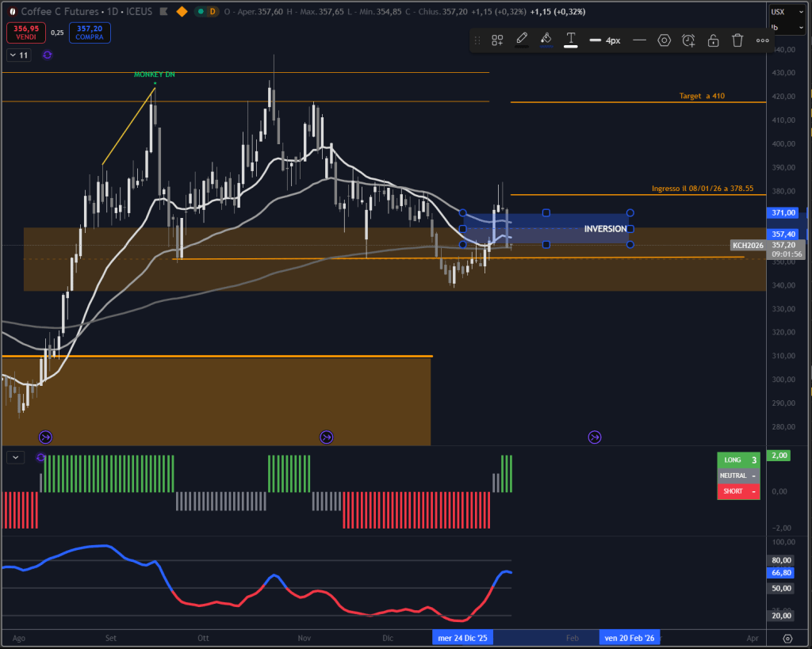
Task: Open the paint bucket fill tool
Action: point(546,40)
